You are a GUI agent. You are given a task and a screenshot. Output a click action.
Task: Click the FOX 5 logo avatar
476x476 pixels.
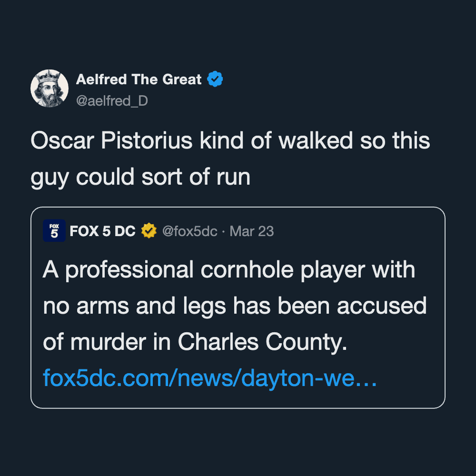[54, 231]
